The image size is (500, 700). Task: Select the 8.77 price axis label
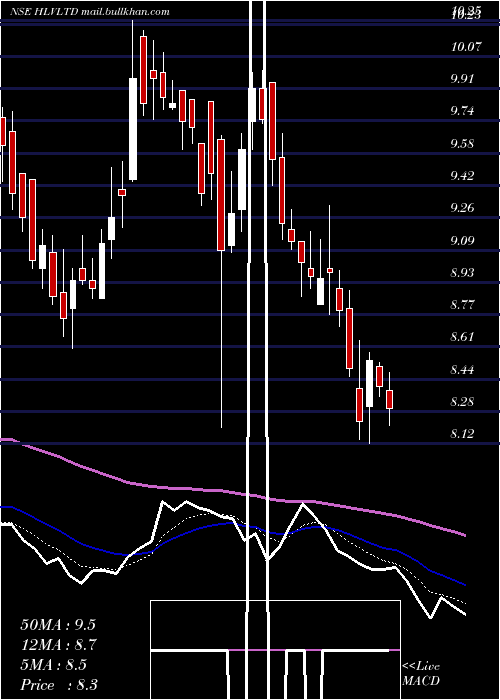[x=462, y=305]
